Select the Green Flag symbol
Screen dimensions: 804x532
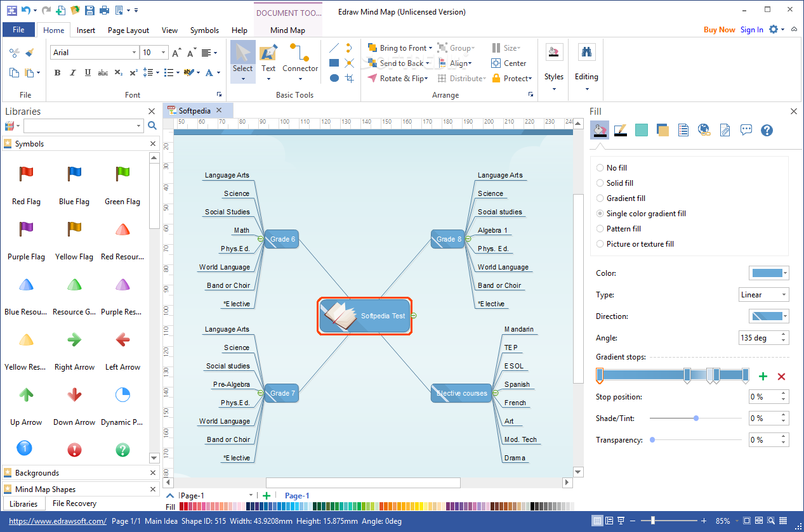click(x=122, y=173)
